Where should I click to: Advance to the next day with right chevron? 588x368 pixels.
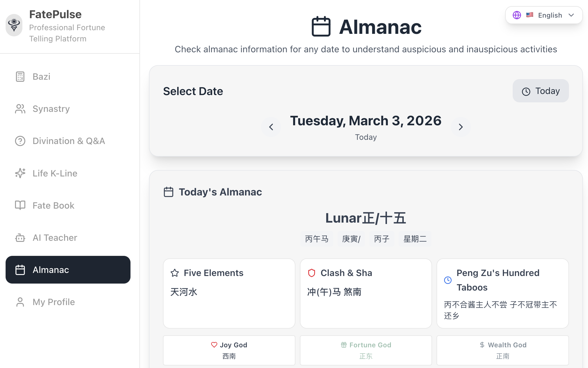[461, 127]
